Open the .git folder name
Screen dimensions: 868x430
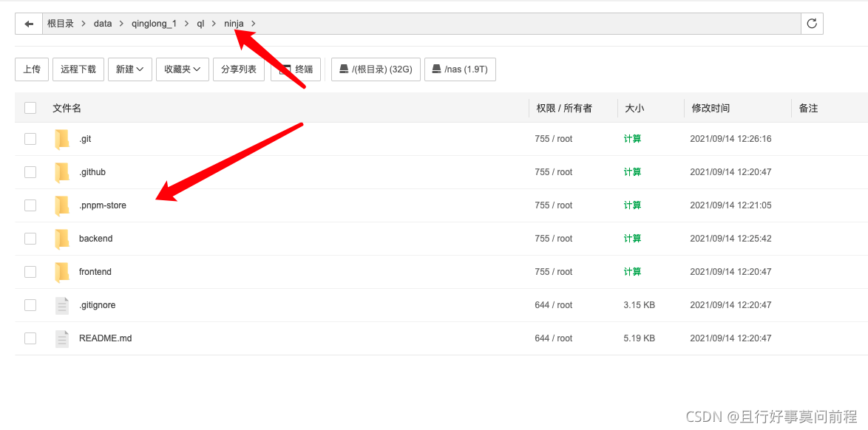[85, 139]
